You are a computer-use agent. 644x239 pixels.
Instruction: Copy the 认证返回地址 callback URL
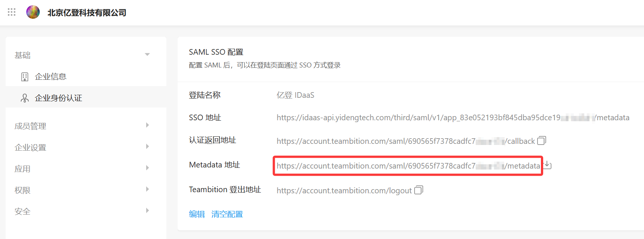(x=541, y=141)
